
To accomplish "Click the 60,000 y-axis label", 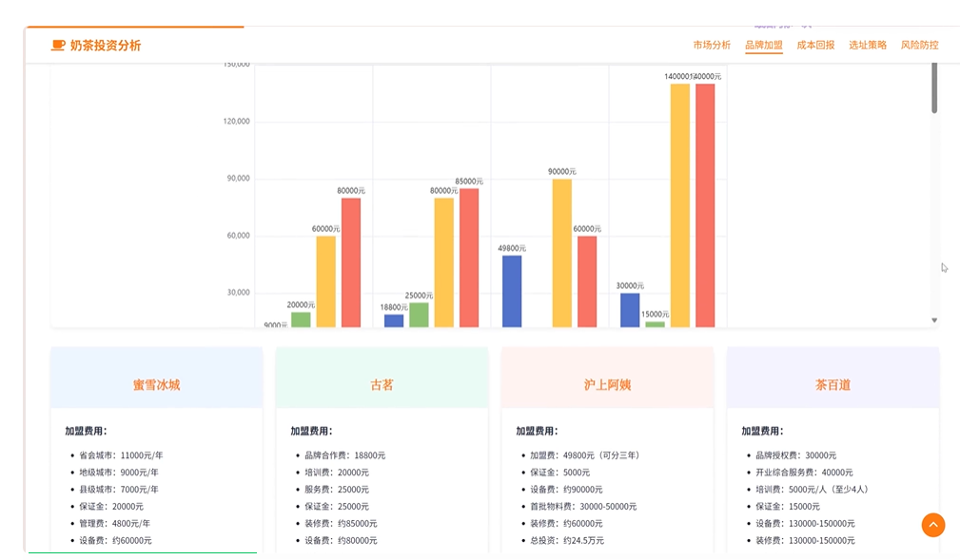I will pos(238,235).
